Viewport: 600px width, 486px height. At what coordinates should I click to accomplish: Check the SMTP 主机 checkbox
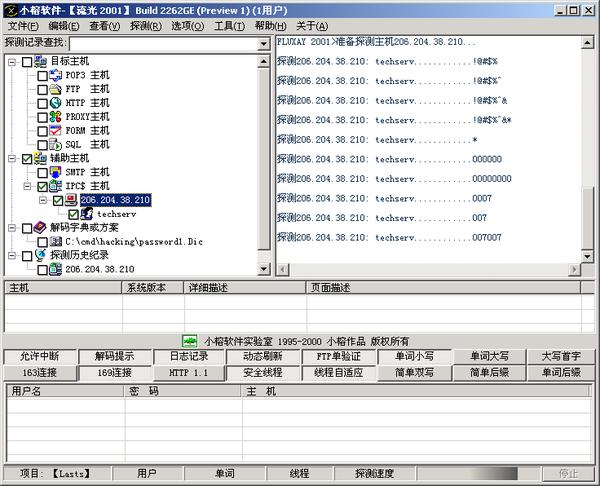[x=42, y=173]
